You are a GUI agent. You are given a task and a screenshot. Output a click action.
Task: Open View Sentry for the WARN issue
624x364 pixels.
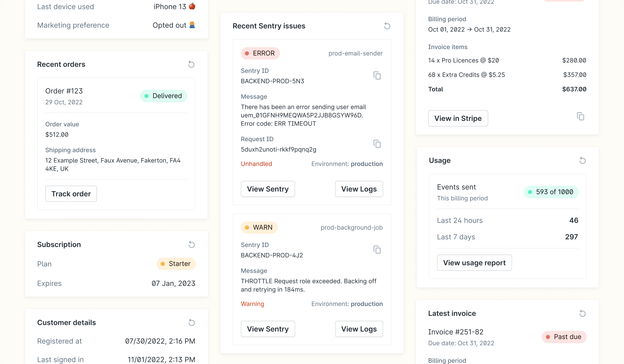[x=268, y=329]
